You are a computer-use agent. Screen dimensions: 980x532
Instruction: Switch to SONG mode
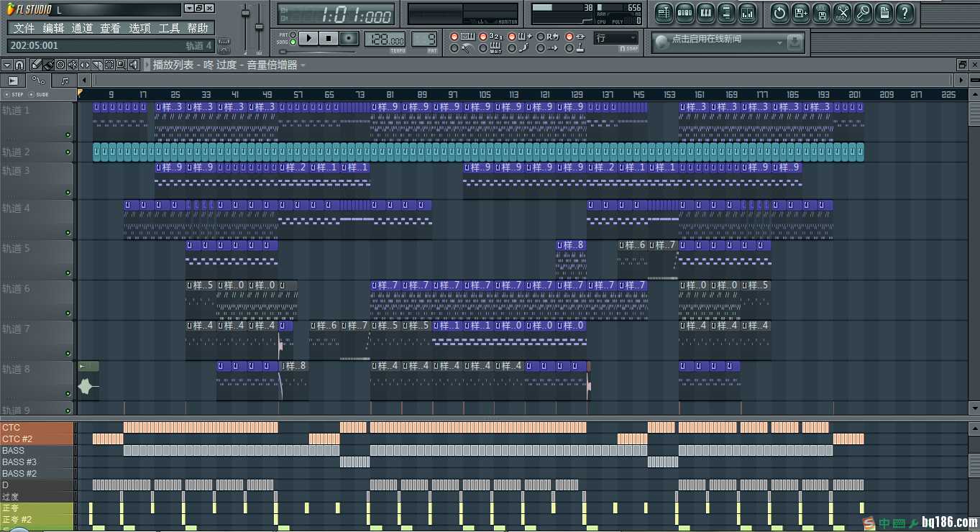[x=293, y=42]
